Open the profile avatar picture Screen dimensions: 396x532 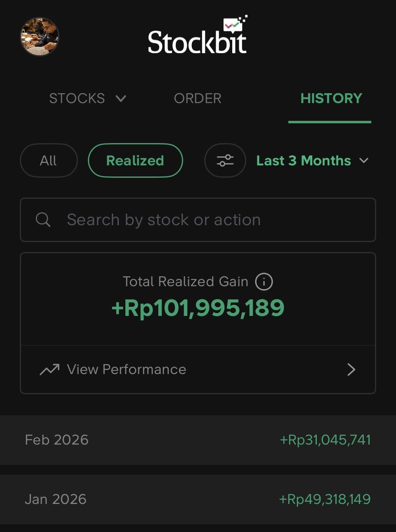[40, 36]
